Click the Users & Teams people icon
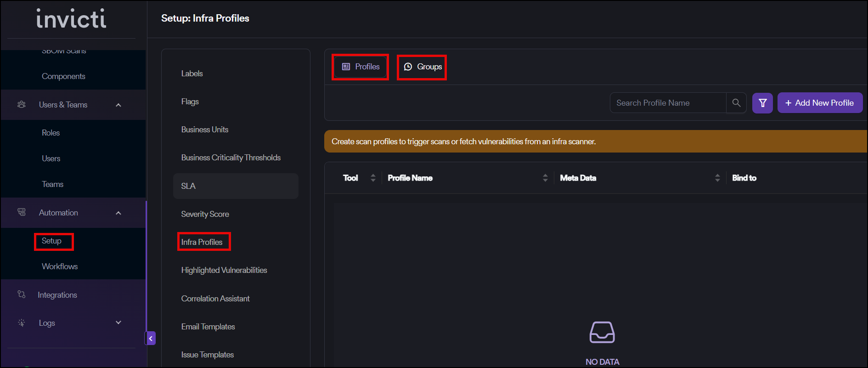The image size is (868, 368). tap(22, 105)
